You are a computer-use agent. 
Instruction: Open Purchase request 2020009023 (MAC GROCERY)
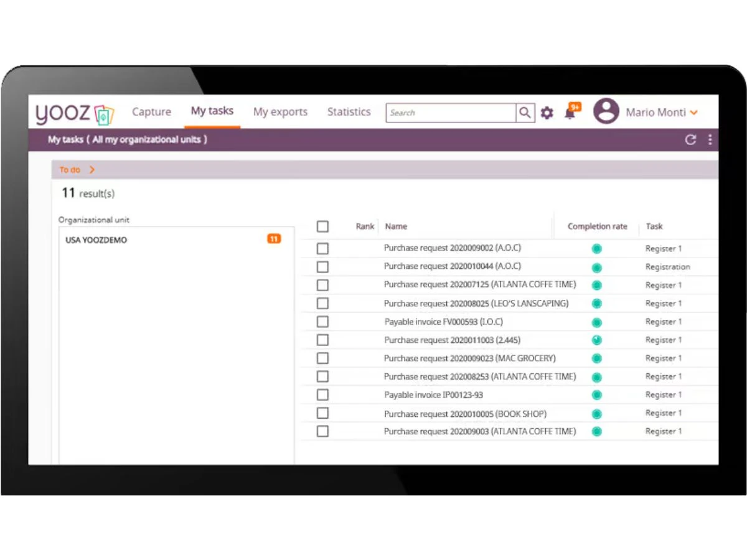point(470,358)
